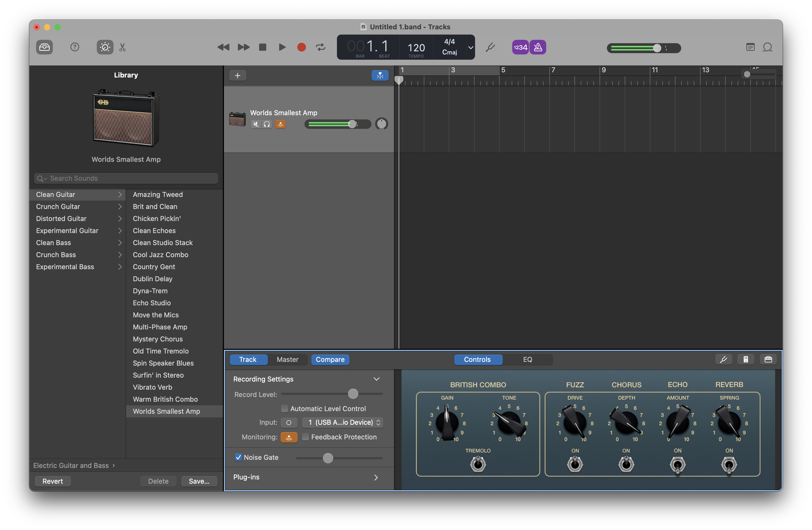Enable Automatic Level Control checkbox
This screenshot has height=530, width=812.
pos(284,408)
